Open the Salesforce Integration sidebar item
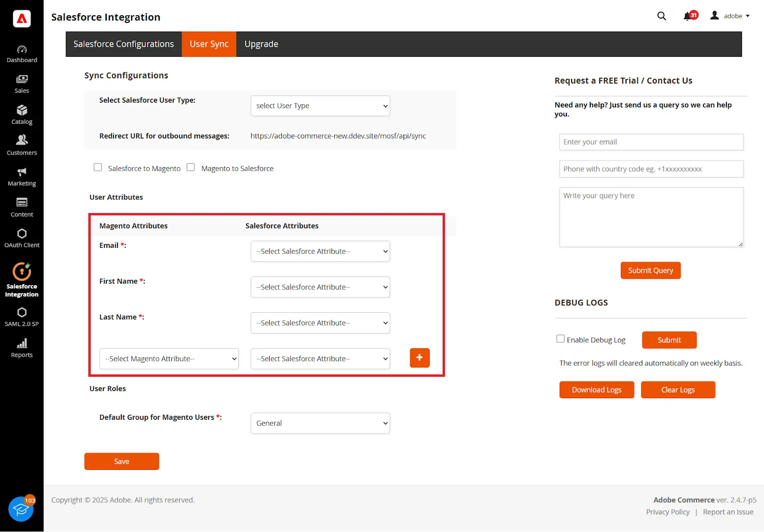 tap(22, 280)
